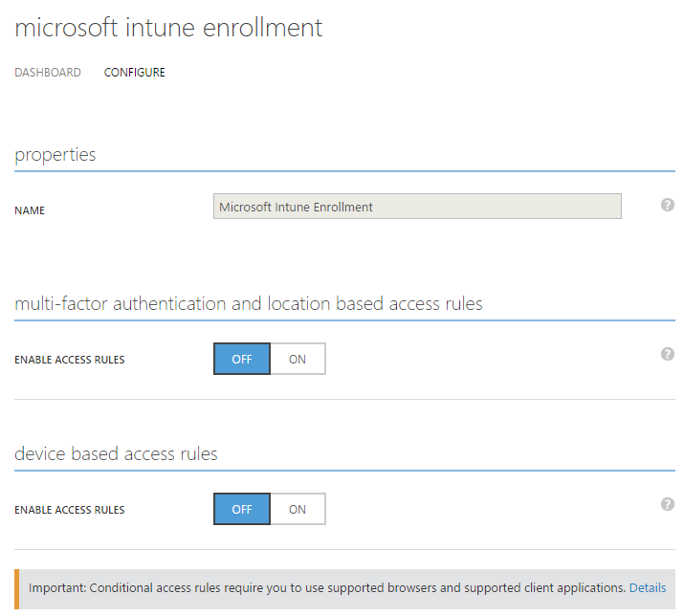Select OFF for multi-factor location access rules
The height and width of the screenshot is (616, 684).
242,359
